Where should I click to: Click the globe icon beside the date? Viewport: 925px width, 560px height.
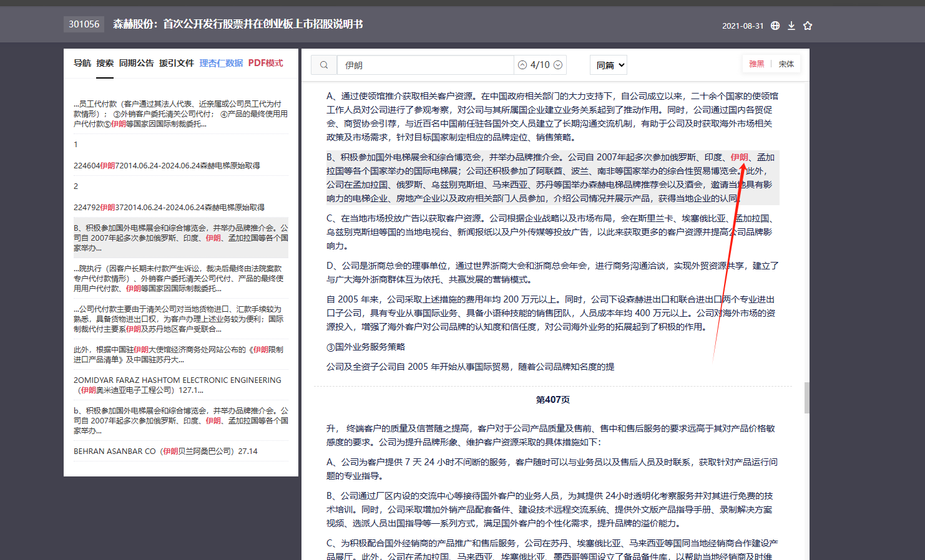coord(775,26)
